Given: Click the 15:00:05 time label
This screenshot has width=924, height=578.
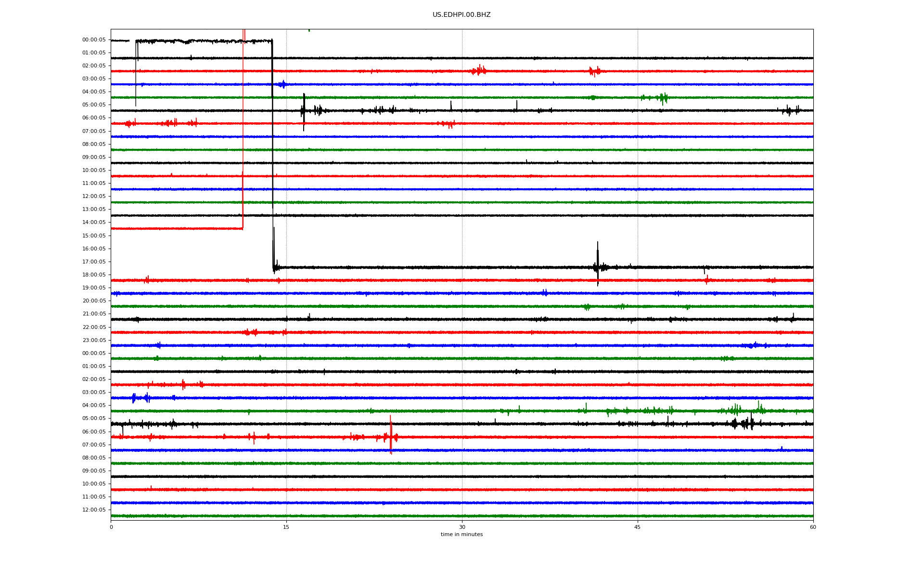Looking at the screenshot, I should click(94, 236).
